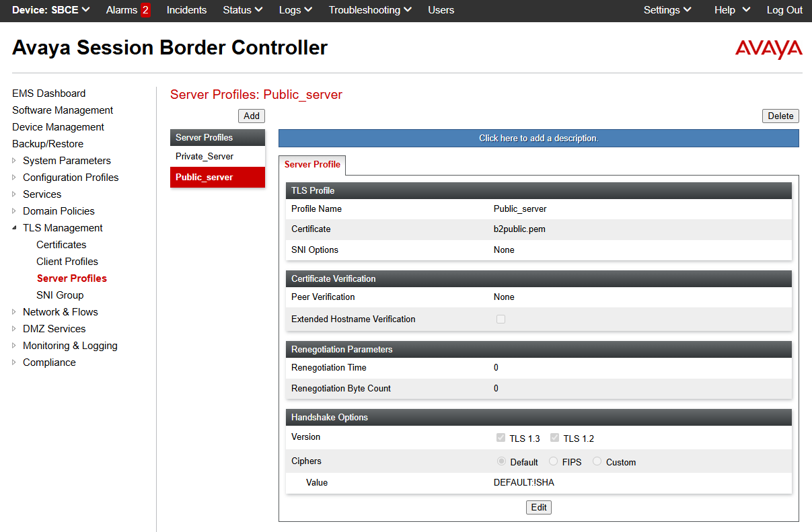Click the blue add-description bar
Screen dimensions: 812x532
click(538, 138)
